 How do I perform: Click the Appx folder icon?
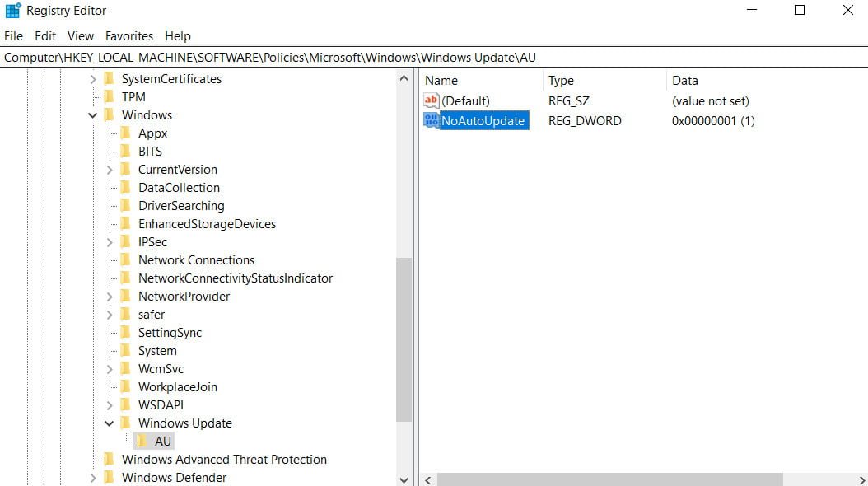126,133
